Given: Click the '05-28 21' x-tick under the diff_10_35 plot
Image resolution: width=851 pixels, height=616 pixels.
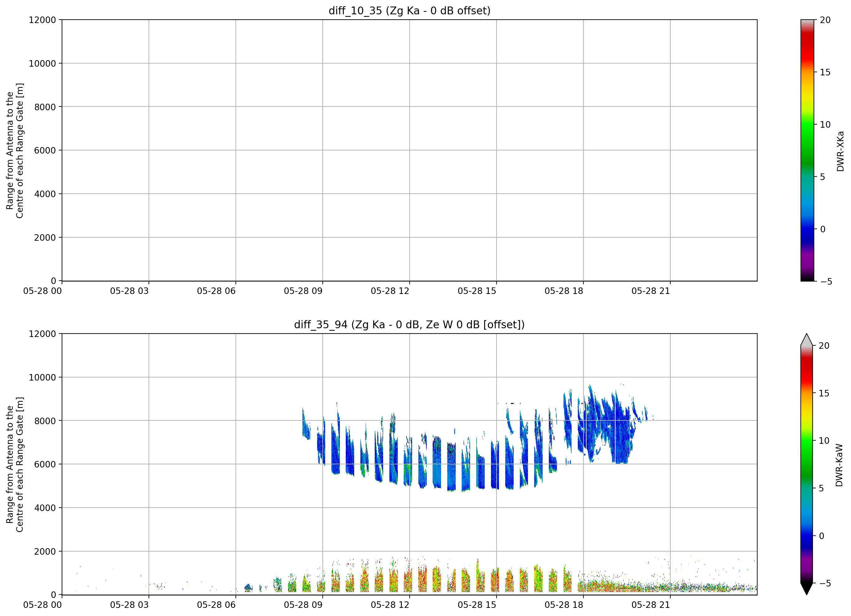Looking at the screenshot, I should [651, 291].
